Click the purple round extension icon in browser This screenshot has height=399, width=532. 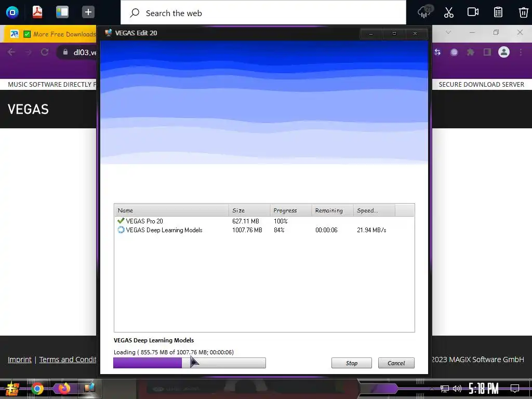(x=454, y=52)
